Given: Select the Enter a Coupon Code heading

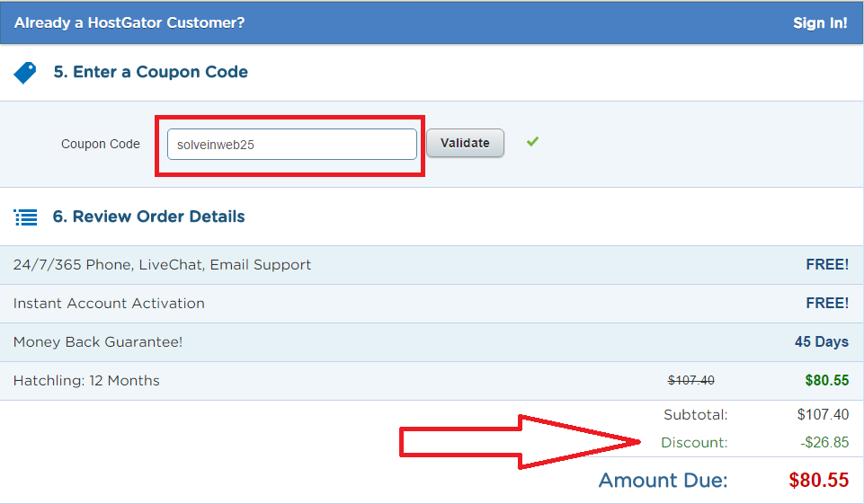Looking at the screenshot, I should click(151, 72).
